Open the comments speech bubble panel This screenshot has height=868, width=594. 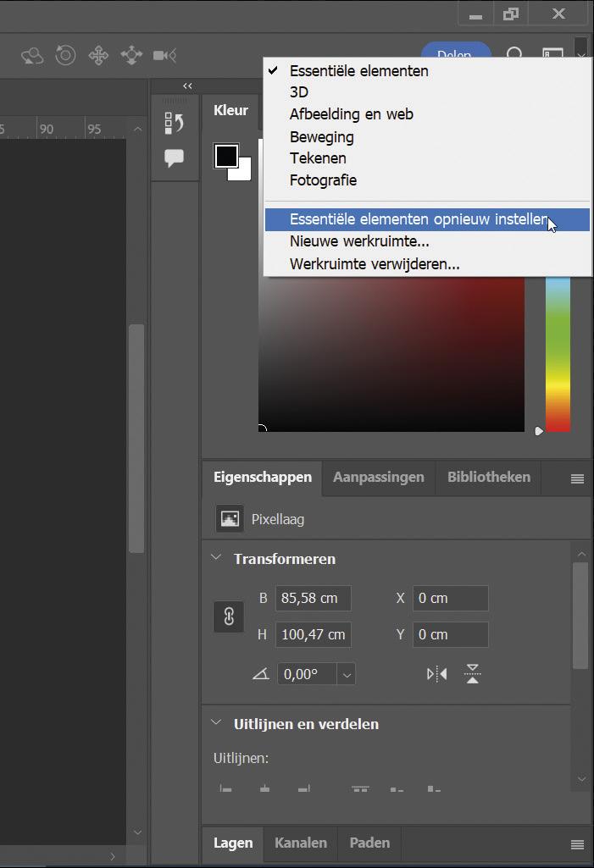(174, 158)
